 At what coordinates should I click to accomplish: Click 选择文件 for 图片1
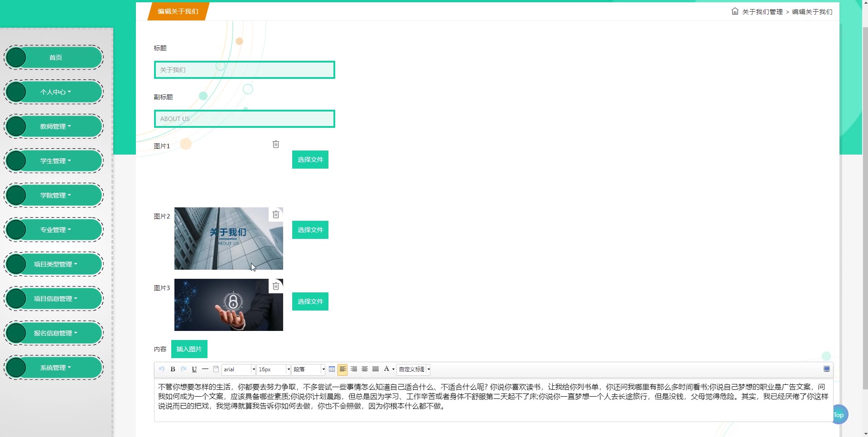coord(310,160)
